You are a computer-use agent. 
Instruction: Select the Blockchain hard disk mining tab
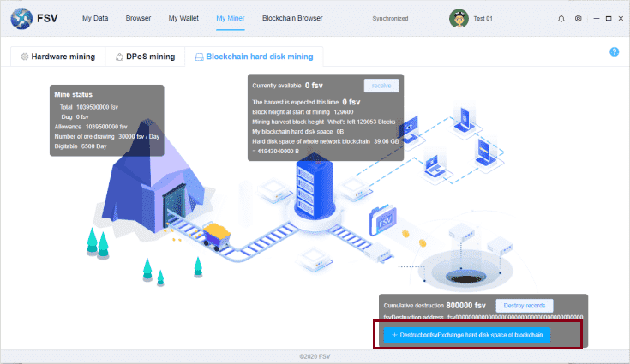(254, 57)
